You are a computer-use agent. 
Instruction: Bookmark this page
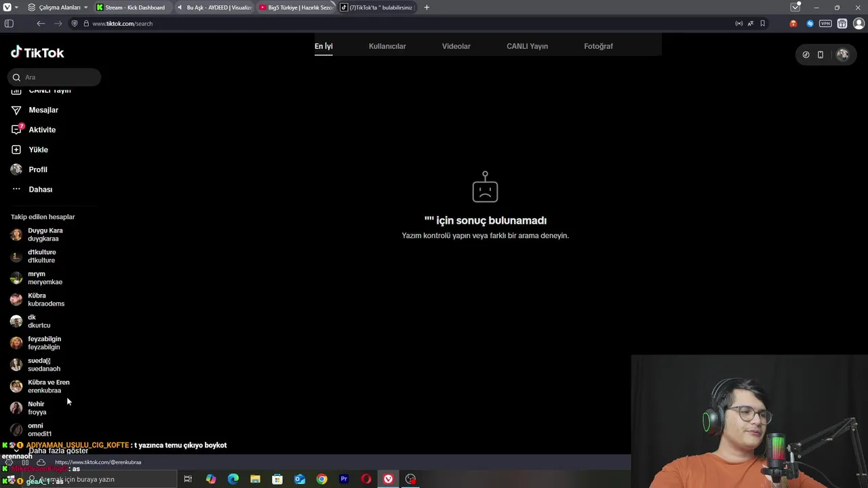click(762, 23)
